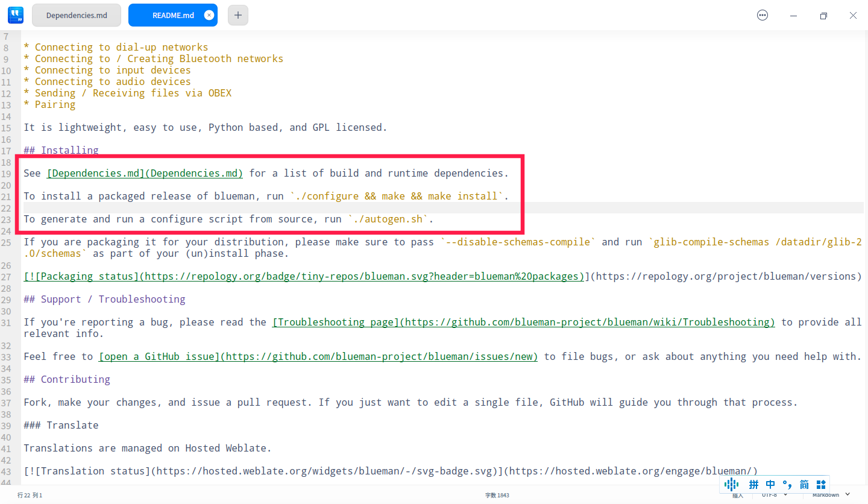
Task: Click the '--disable-schemas-compile' inline code
Action: pos(518,242)
